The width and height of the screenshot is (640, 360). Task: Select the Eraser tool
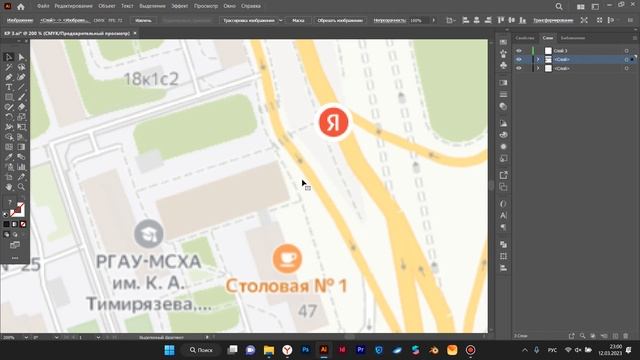coord(21,107)
